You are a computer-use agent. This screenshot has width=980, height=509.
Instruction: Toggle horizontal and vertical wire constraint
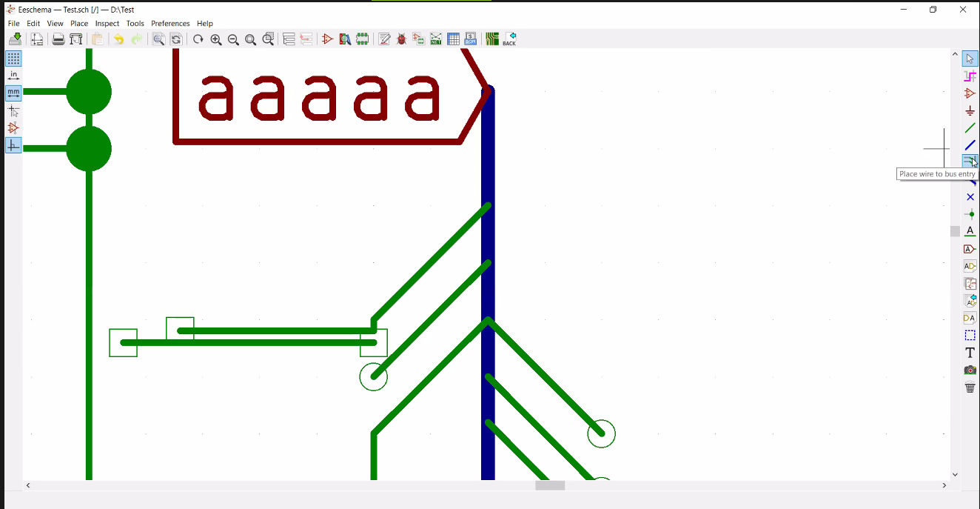pyautogui.click(x=13, y=145)
